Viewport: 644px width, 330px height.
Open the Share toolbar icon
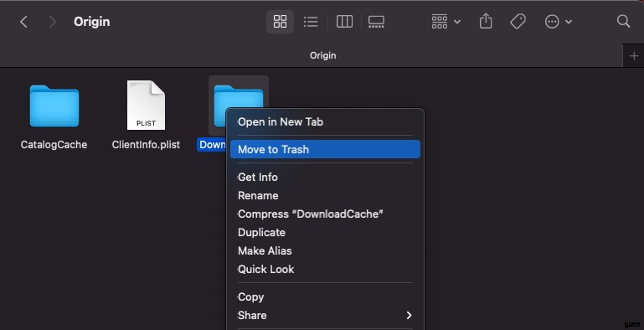pos(486,22)
